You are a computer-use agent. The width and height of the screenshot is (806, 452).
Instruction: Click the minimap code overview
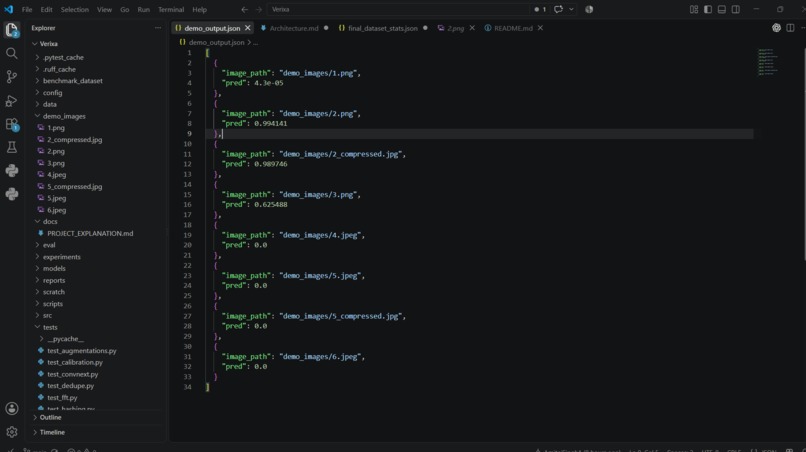pyautogui.click(x=768, y=62)
